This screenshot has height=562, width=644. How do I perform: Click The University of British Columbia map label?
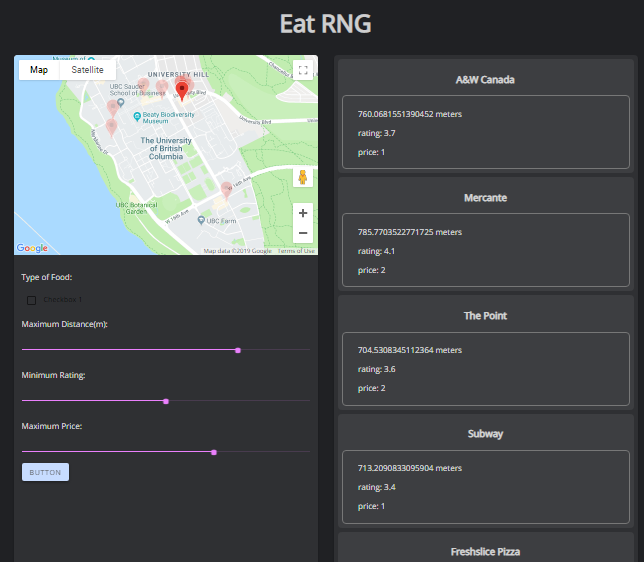point(166,148)
